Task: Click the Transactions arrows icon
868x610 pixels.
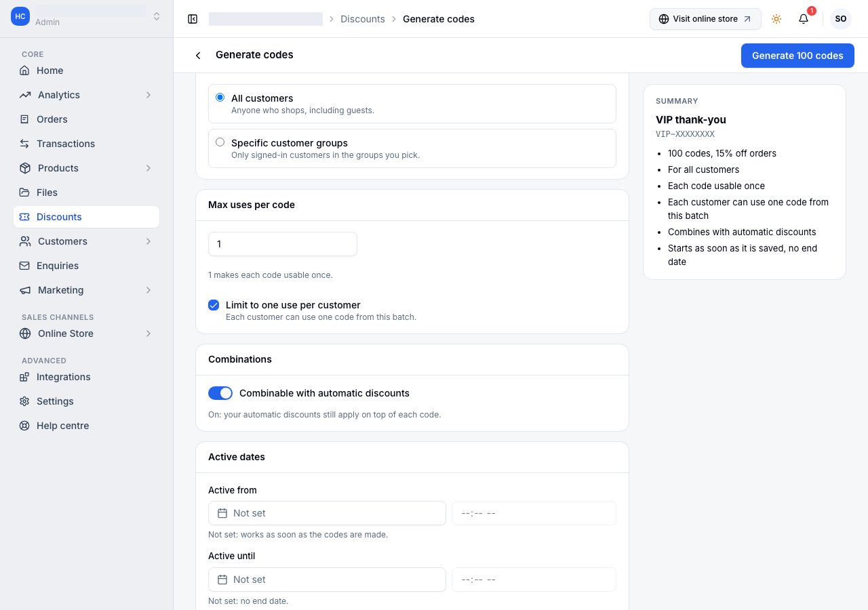Action: (x=24, y=144)
